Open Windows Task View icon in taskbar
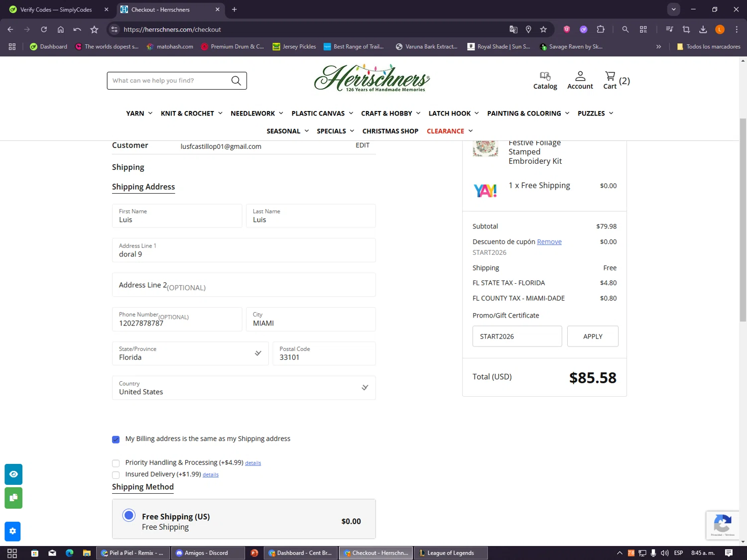The height and width of the screenshot is (560, 747). (x=12, y=553)
